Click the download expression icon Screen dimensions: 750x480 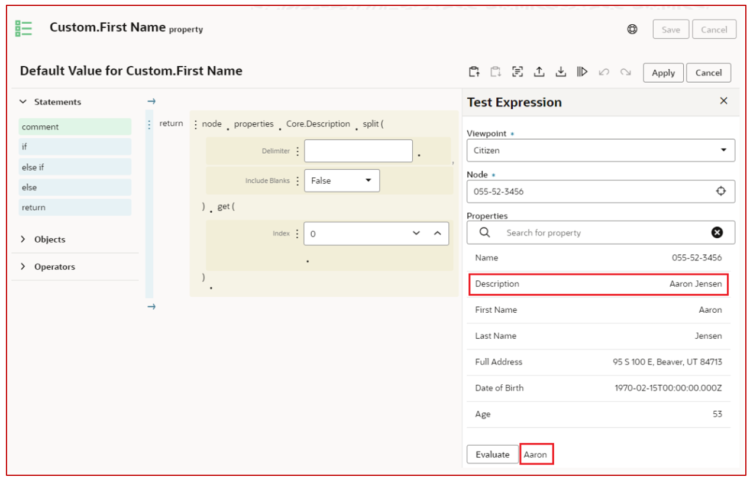pyautogui.click(x=561, y=72)
